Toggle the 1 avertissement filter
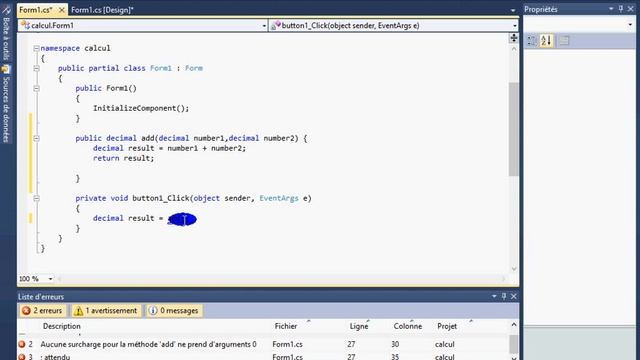The height and width of the screenshot is (360, 640). pos(106,311)
